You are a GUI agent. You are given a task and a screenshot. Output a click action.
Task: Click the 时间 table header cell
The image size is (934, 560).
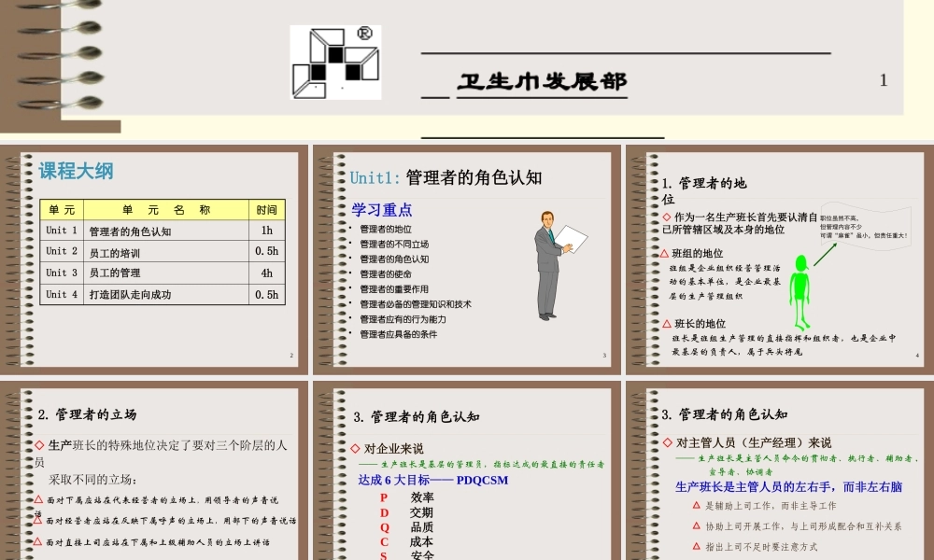[267, 210]
